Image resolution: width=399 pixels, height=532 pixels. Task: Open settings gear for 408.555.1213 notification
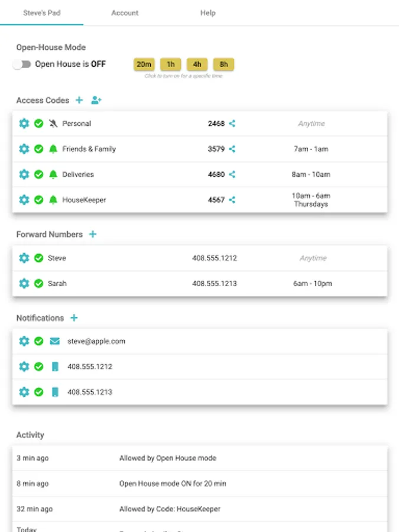[x=24, y=392]
